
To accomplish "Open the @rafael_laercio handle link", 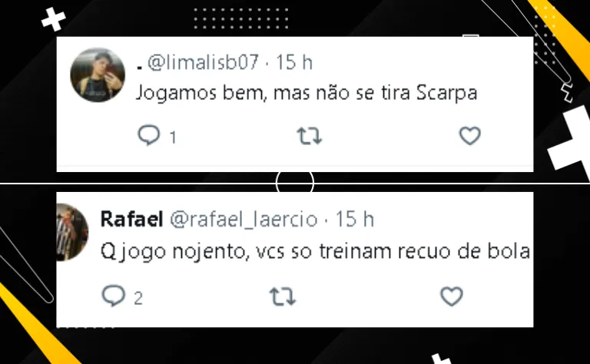I will pyautogui.click(x=244, y=220).
